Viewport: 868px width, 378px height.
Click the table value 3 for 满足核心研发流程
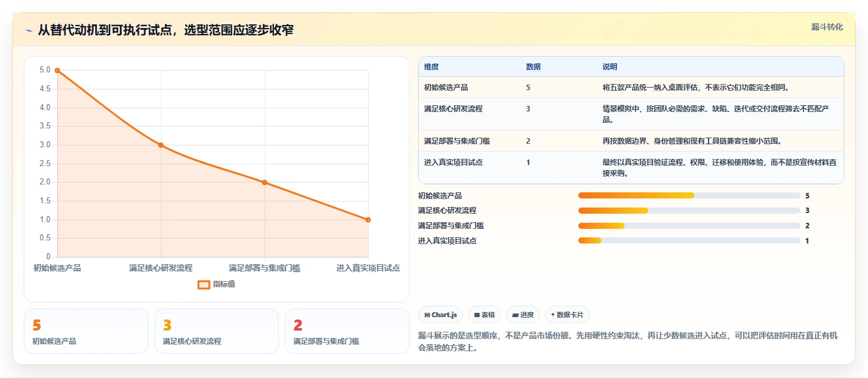tap(528, 108)
